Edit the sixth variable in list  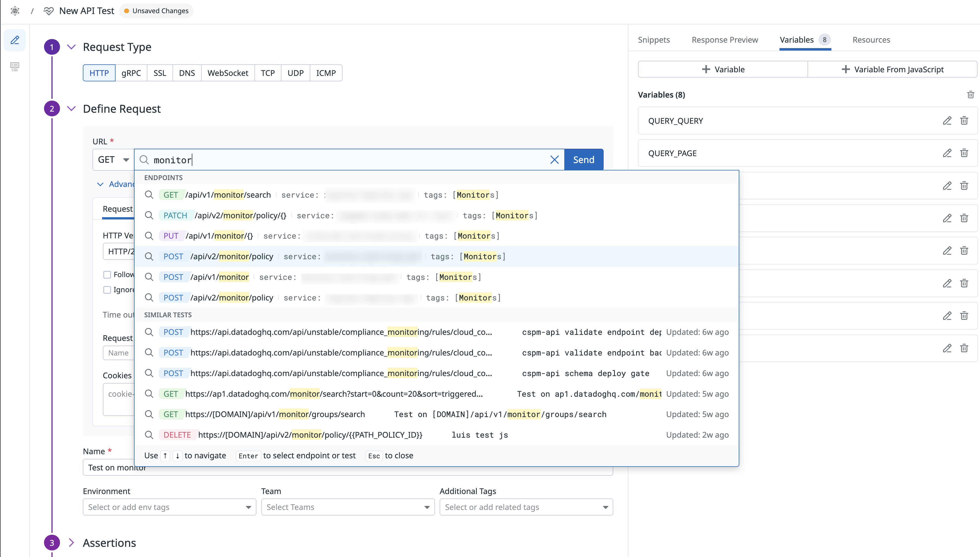(947, 283)
